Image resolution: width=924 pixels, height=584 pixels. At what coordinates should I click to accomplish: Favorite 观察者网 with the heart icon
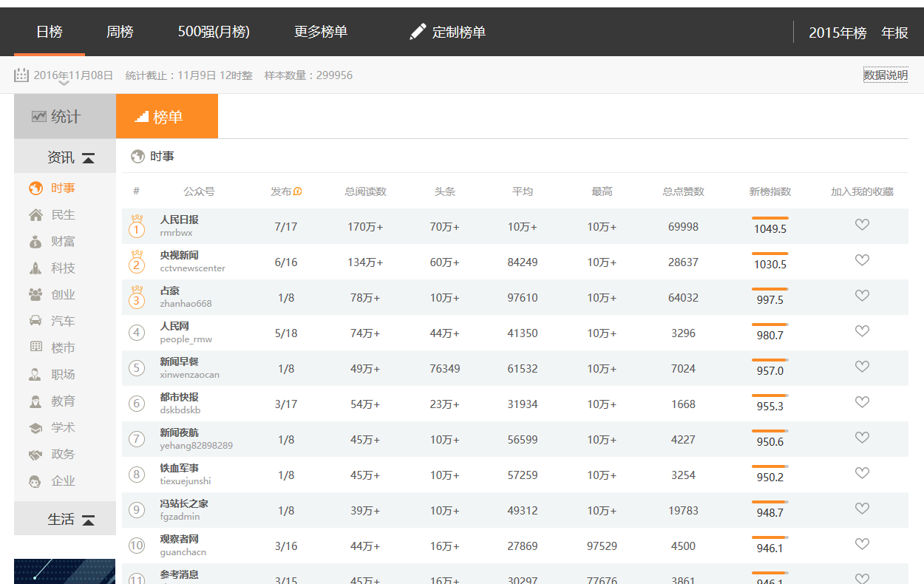click(x=862, y=544)
